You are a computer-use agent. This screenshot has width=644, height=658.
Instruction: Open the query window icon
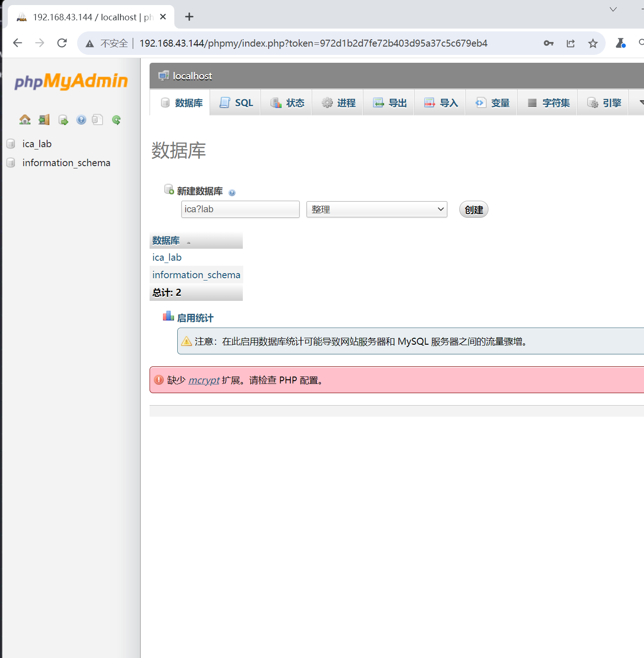pos(63,120)
